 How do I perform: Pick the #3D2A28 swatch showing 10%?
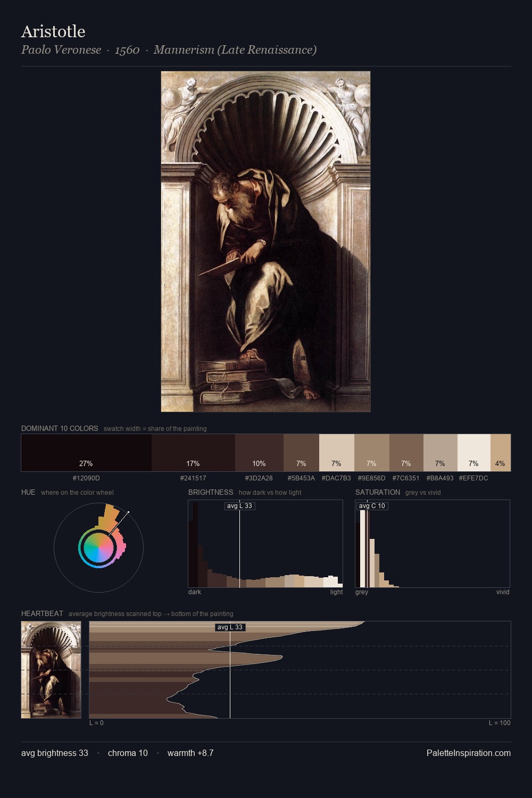pyautogui.click(x=259, y=453)
